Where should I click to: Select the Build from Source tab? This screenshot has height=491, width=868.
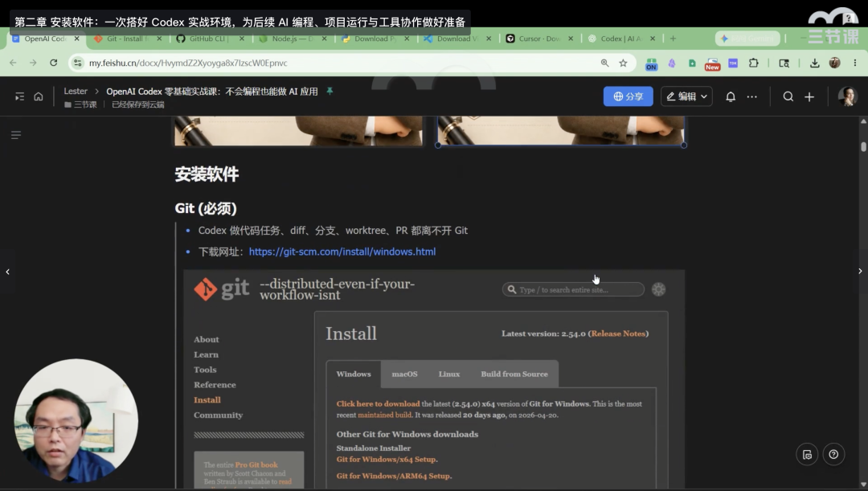tap(514, 374)
